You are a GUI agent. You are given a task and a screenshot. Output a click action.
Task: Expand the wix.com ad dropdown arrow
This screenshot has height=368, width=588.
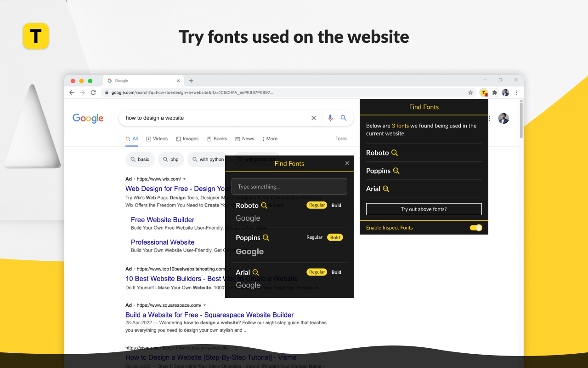(x=185, y=179)
